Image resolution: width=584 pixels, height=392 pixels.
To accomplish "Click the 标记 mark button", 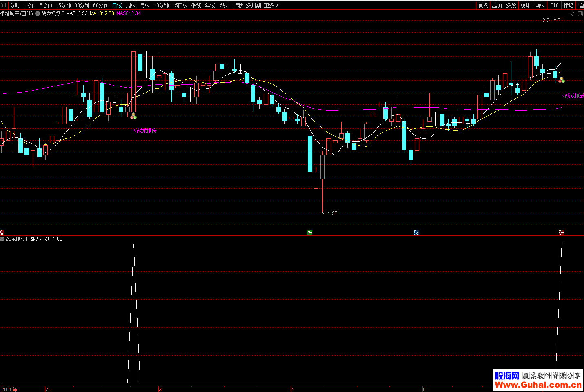I will pos(568,5).
